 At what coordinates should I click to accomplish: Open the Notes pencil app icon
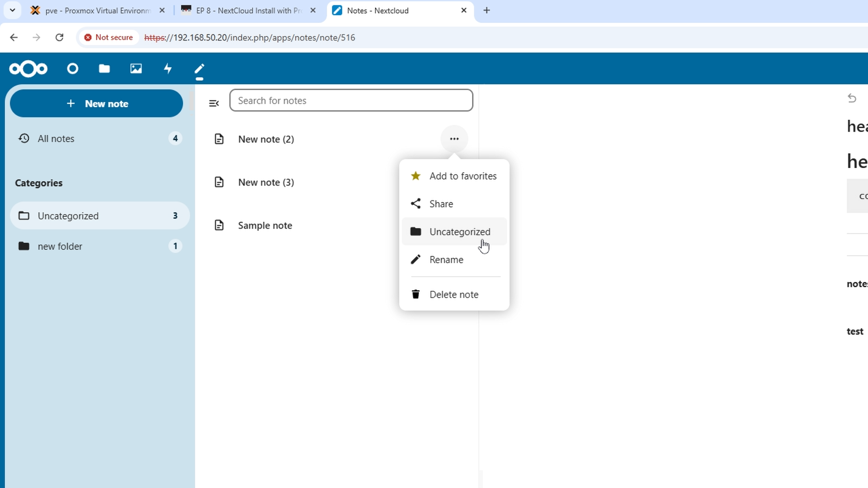tap(199, 69)
